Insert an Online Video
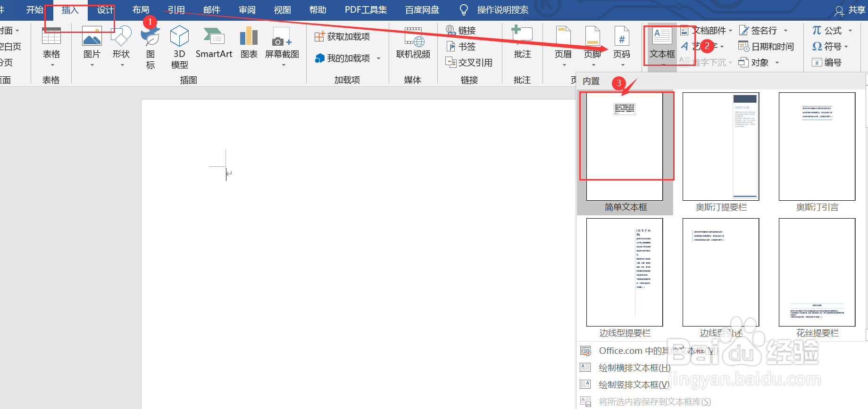Image resolution: width=868 pixels, height=409 pixels. (413, 43)
